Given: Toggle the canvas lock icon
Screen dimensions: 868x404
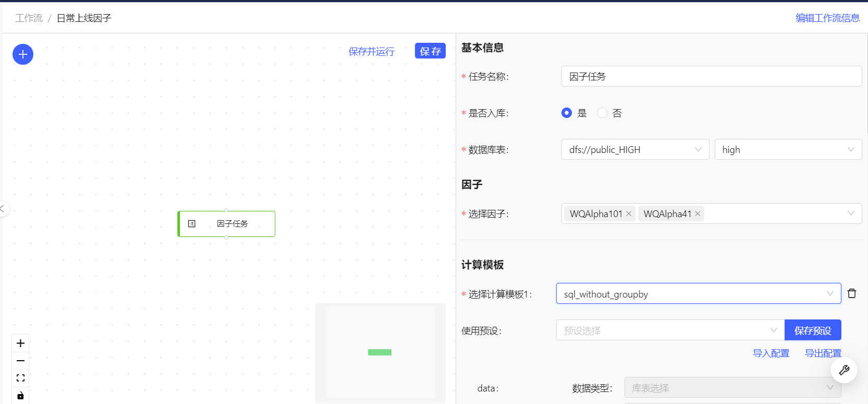Looking at the screenshot, I should tap(20, 396).
